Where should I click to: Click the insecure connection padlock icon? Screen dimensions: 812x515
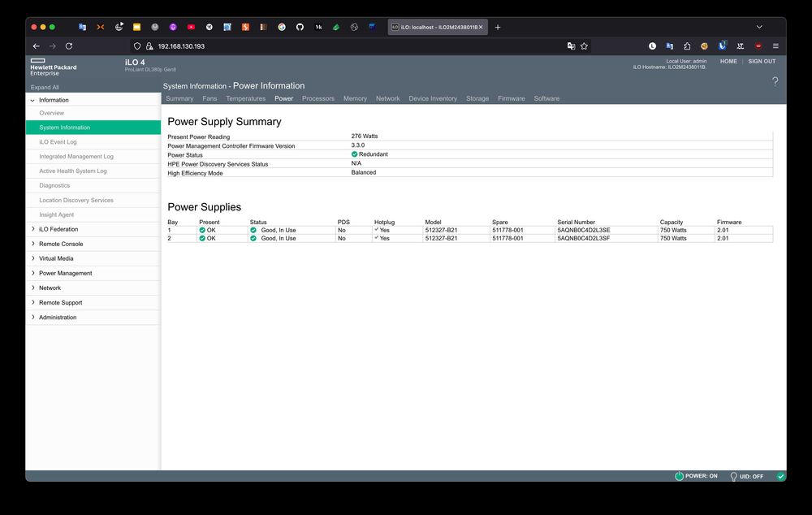point(149,46)
